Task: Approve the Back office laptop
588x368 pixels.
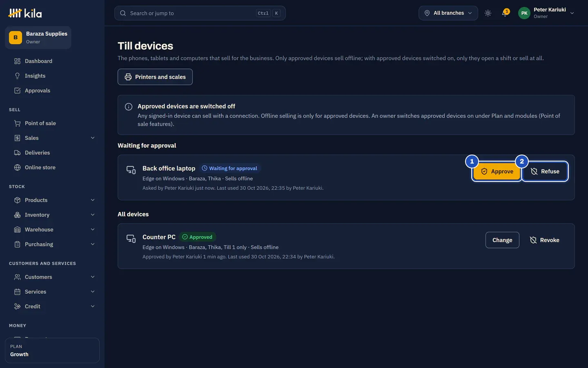Action: 497,171
